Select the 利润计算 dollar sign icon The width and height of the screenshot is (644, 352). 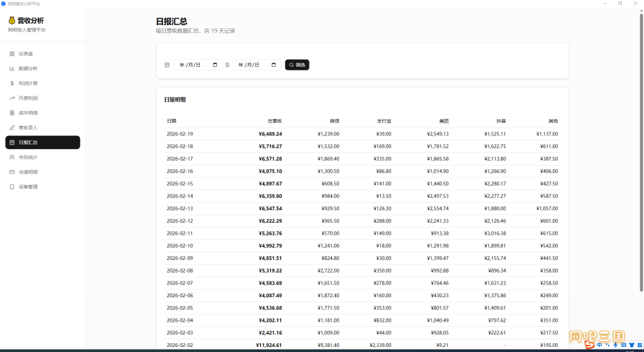click(12, 84)
